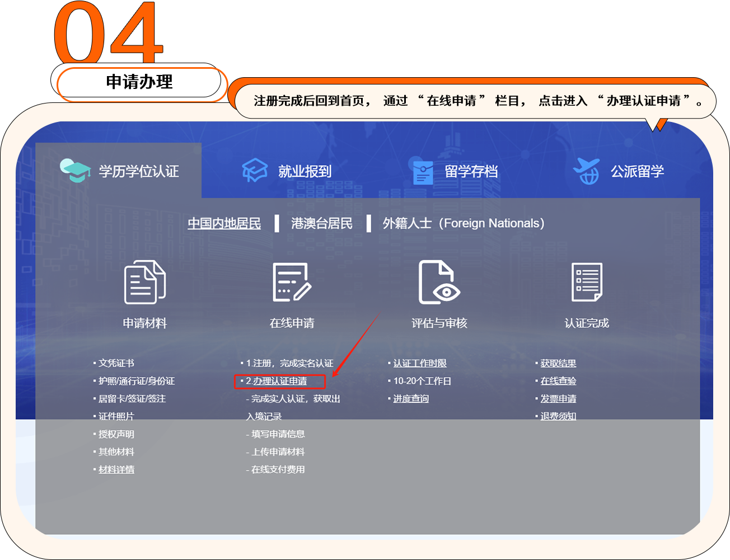Click the 填写申请信息 step

(x=278, y=434)
